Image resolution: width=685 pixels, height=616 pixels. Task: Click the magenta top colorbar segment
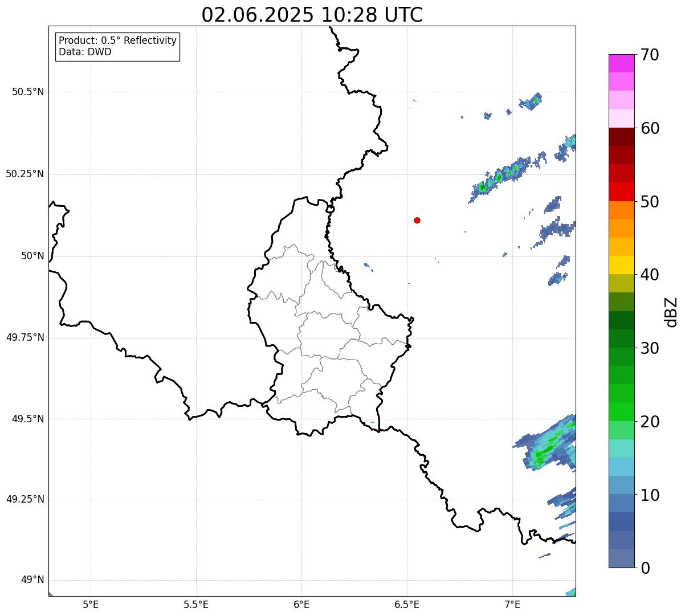click(621, 63)
